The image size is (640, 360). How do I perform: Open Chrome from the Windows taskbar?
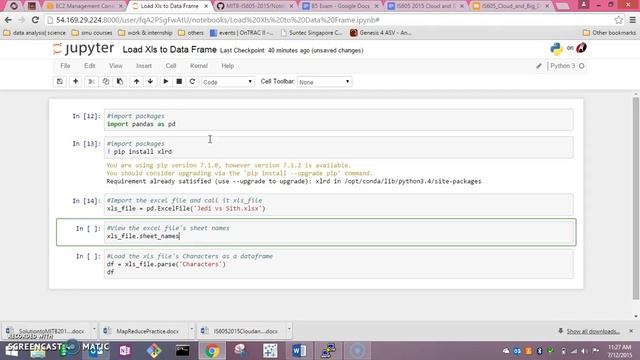[x=211, y=351]
